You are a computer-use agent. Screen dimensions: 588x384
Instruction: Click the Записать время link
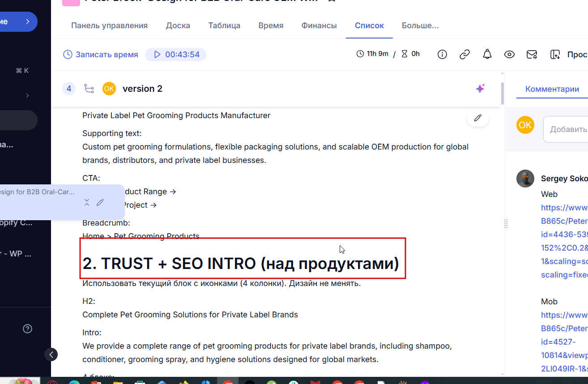click(101, 55)
